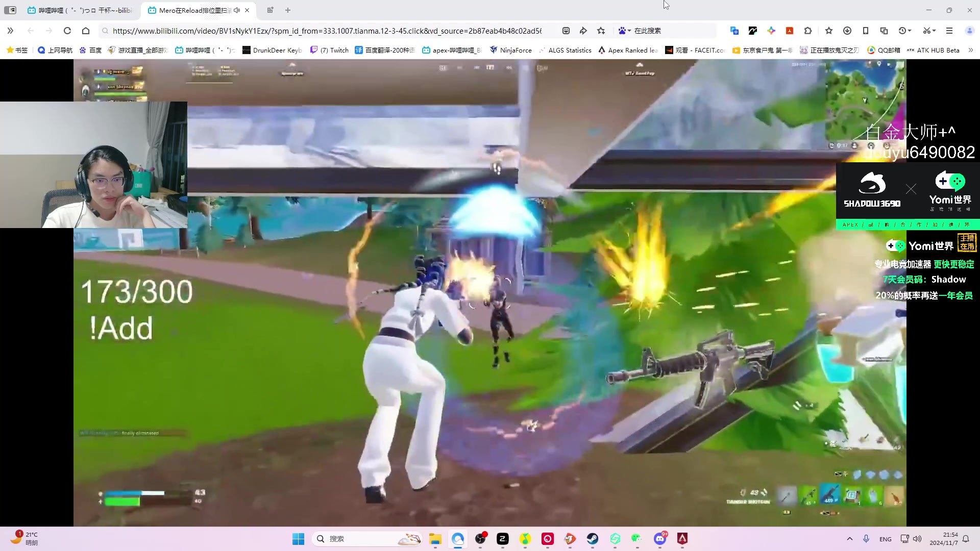Screen dimensions: 980x551
Task: Click the 在此搜索 search box
Action: tap(673, 31)
